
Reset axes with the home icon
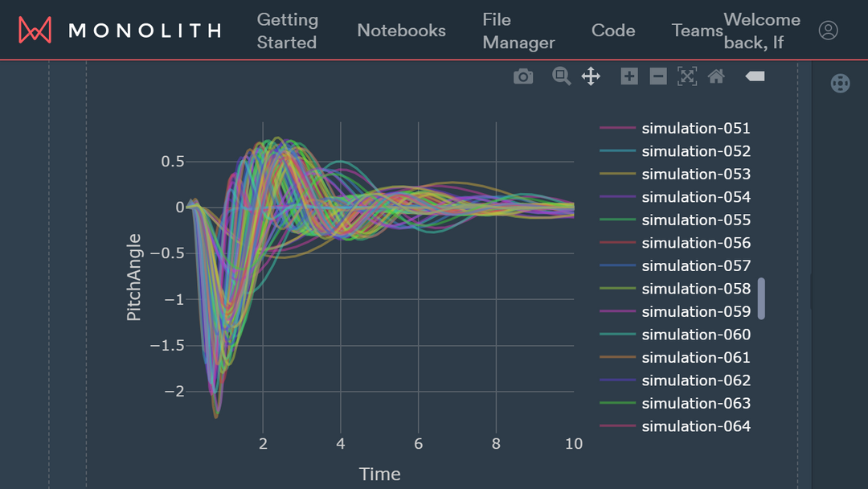[x=716, y=76]
